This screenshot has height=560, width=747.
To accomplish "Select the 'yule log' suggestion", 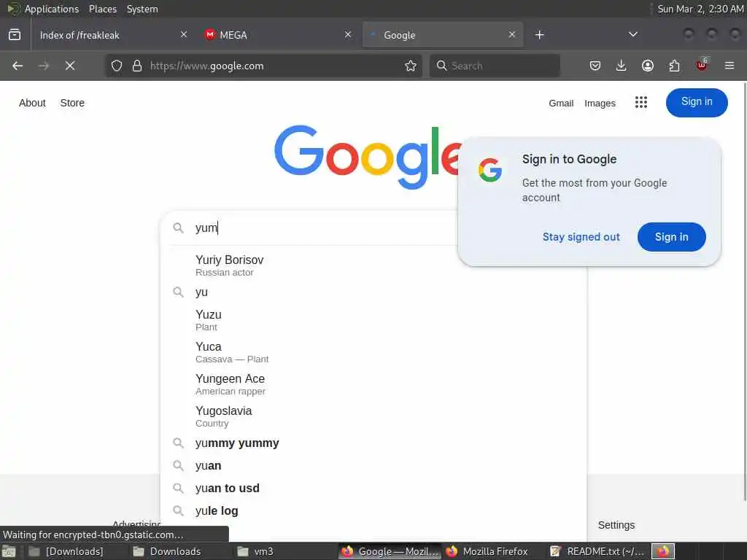I will click(373, 510).
